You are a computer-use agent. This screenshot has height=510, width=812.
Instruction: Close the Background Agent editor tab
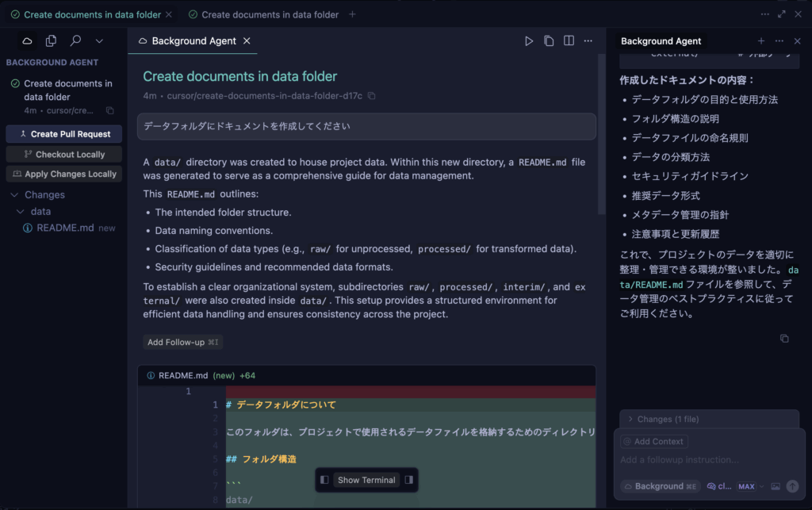pos(247,41)
